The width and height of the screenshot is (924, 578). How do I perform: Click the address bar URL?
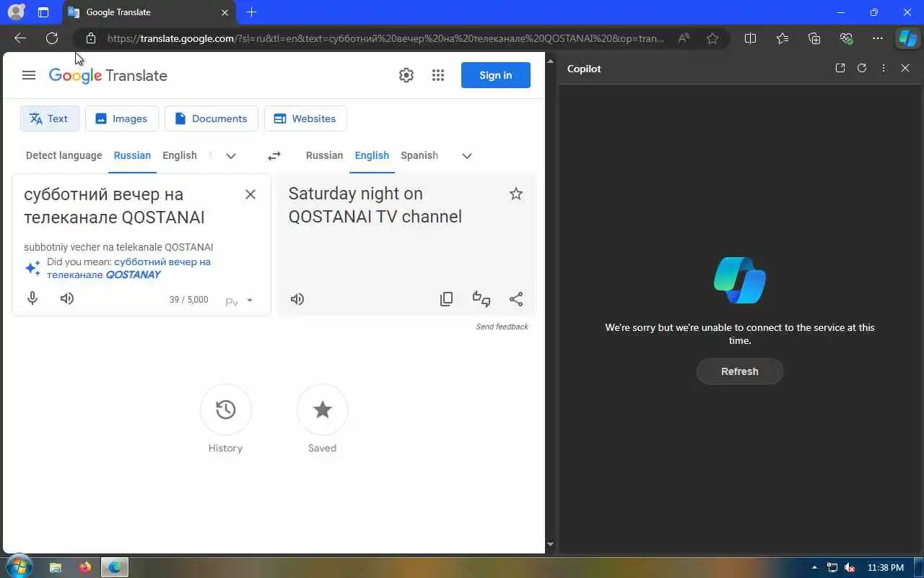click(x=385, y=38)
